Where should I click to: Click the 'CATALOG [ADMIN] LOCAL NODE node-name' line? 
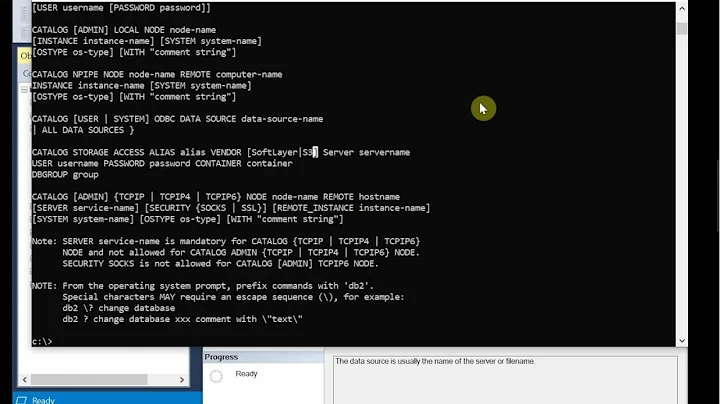coord(124,30)
